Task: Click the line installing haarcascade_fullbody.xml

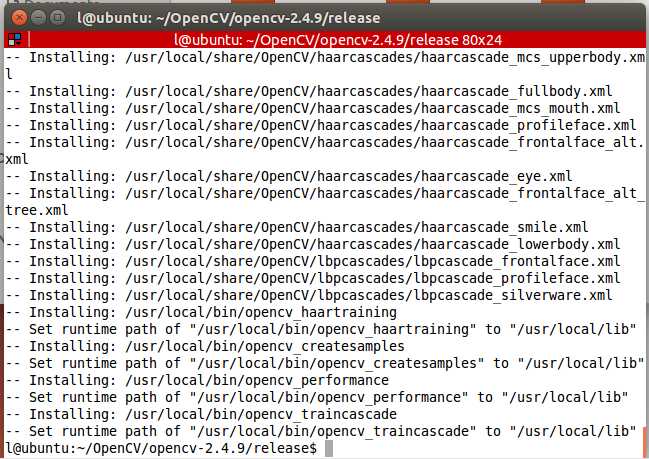Action: tap(309, 91)
